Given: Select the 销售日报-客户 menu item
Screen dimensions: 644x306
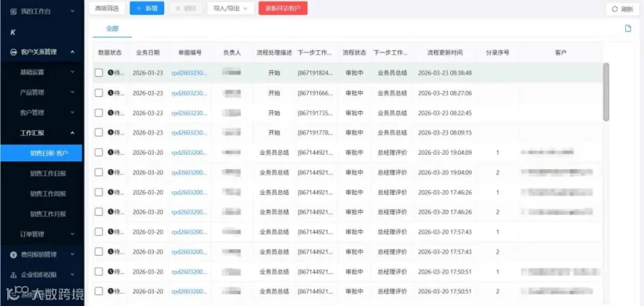Looking at the screenshot, I should coord(41,153).
